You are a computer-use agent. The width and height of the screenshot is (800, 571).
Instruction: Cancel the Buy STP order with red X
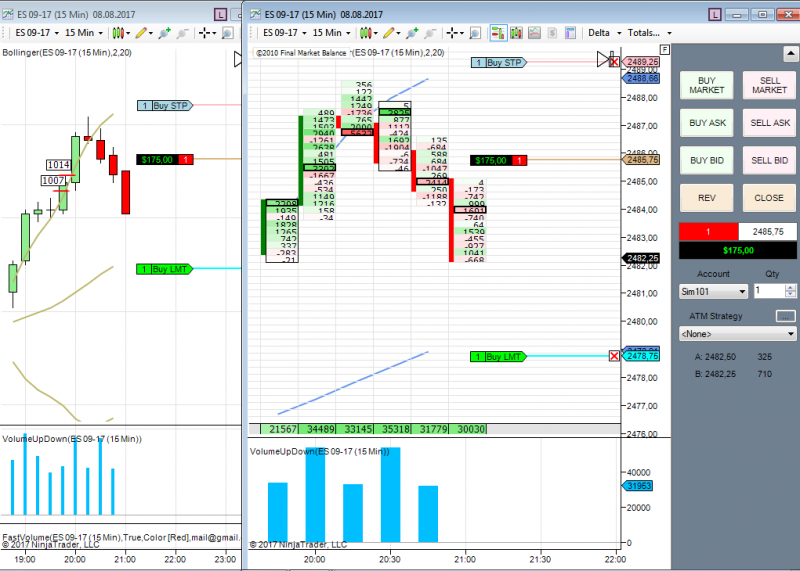(x=614, y=62)
